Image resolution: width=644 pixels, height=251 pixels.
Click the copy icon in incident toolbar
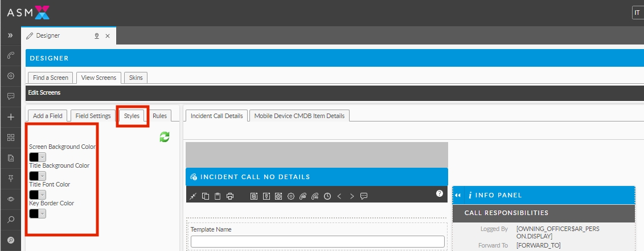(x=206, y=196)
